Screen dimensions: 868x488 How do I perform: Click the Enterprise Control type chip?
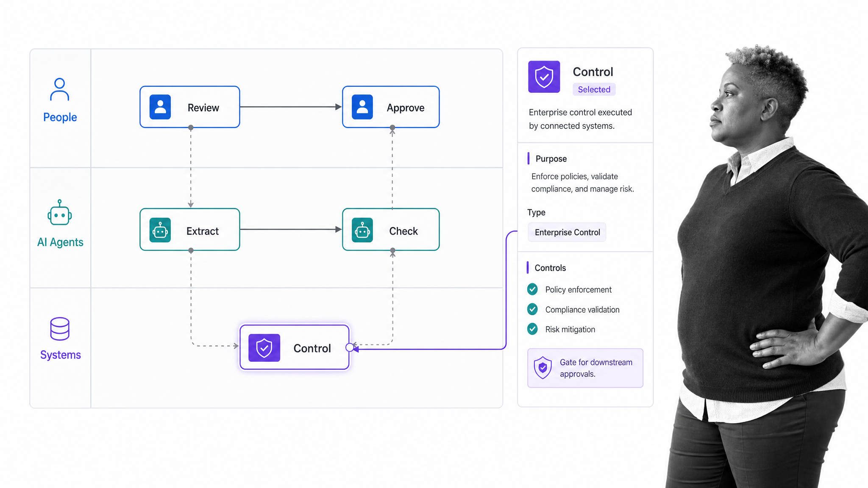point(567,232)
